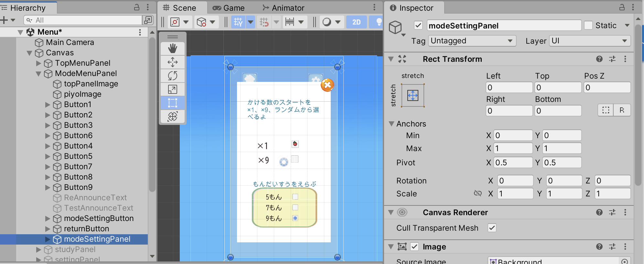
Task: Lock the Inspector panel
Action: (622, 7)
